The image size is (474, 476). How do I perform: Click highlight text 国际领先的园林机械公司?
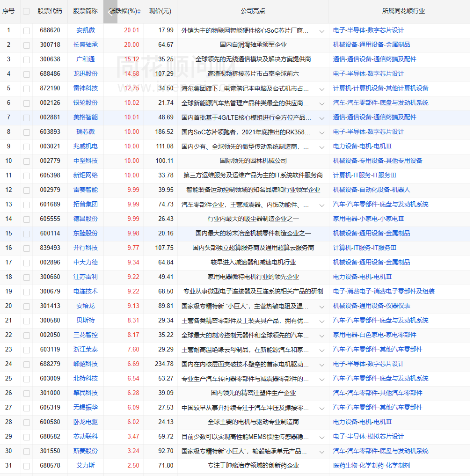[253, 161]
